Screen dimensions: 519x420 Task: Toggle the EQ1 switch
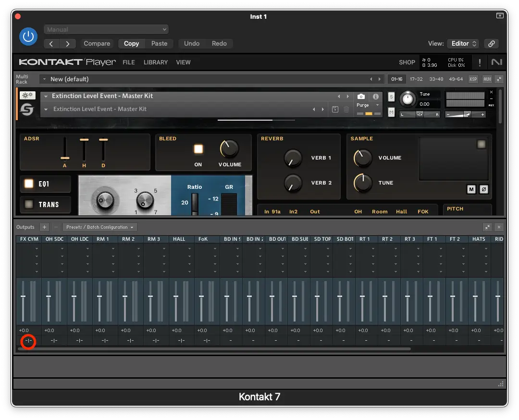[29, 184]
